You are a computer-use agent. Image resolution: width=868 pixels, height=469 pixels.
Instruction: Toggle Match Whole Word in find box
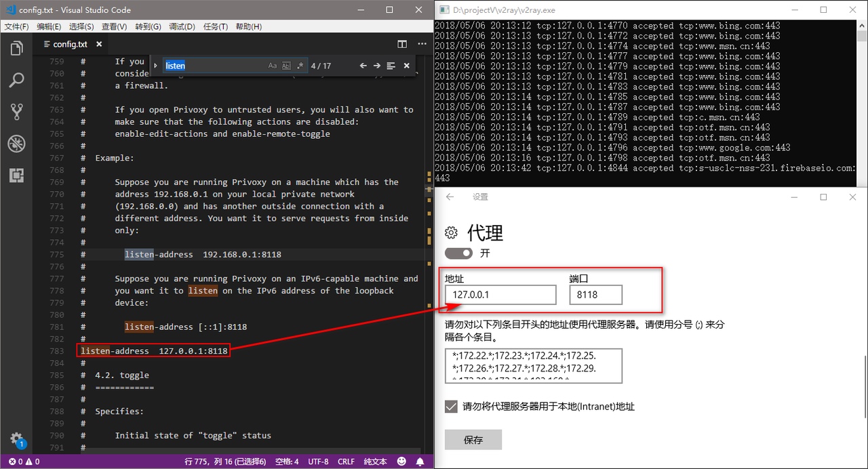[286, 66]
